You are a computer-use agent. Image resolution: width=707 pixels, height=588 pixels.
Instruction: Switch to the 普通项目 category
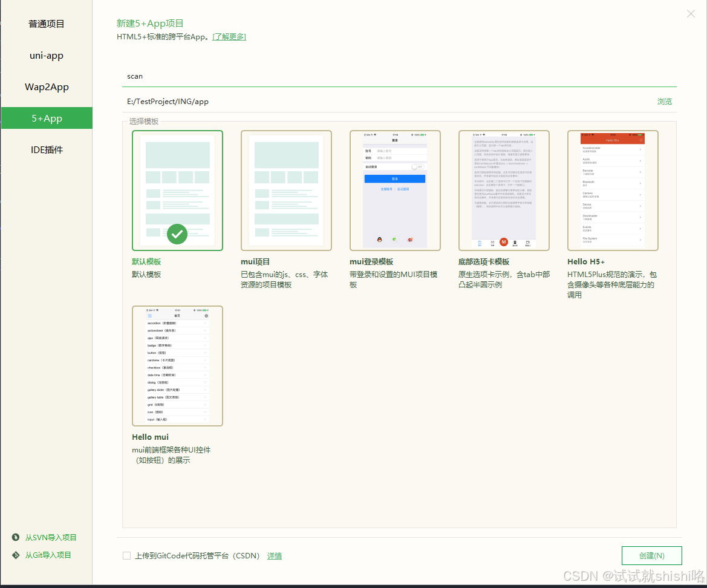(46, 24)
